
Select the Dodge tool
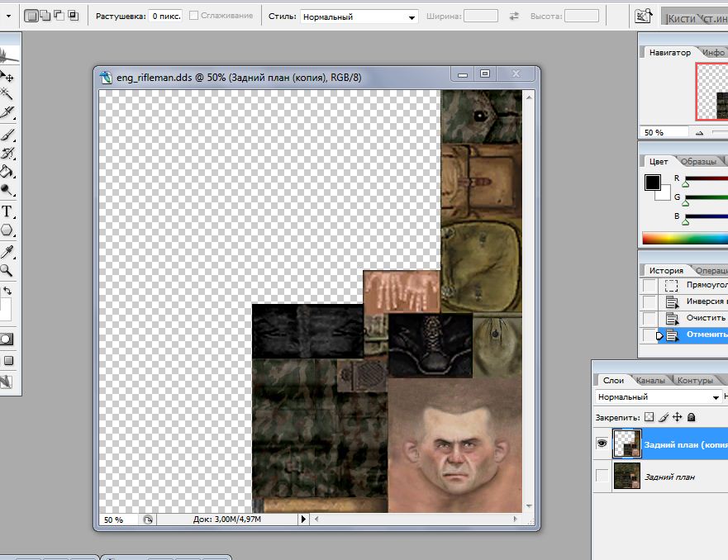(x=7, y=190)
